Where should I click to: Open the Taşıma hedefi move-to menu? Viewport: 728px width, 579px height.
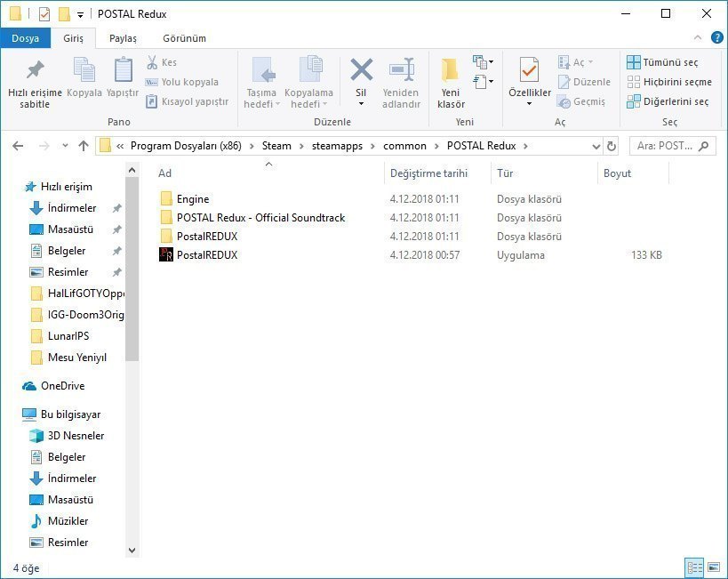(x=262, y=84)
